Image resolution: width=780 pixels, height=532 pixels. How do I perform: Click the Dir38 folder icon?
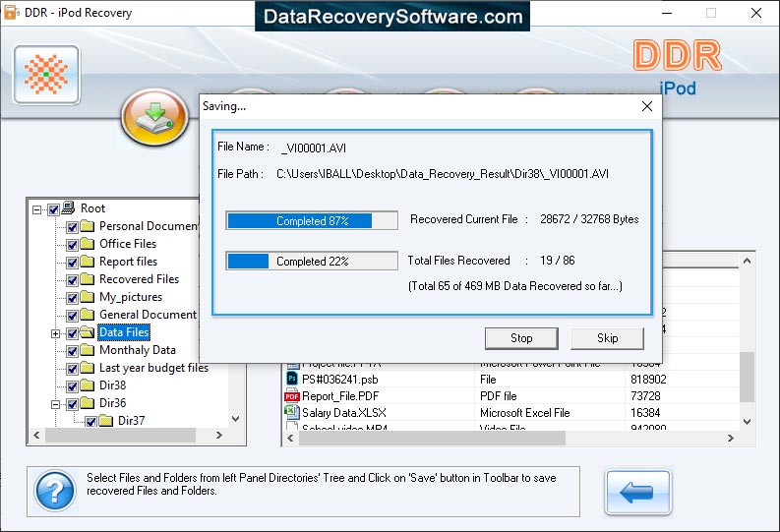[88, 385]
